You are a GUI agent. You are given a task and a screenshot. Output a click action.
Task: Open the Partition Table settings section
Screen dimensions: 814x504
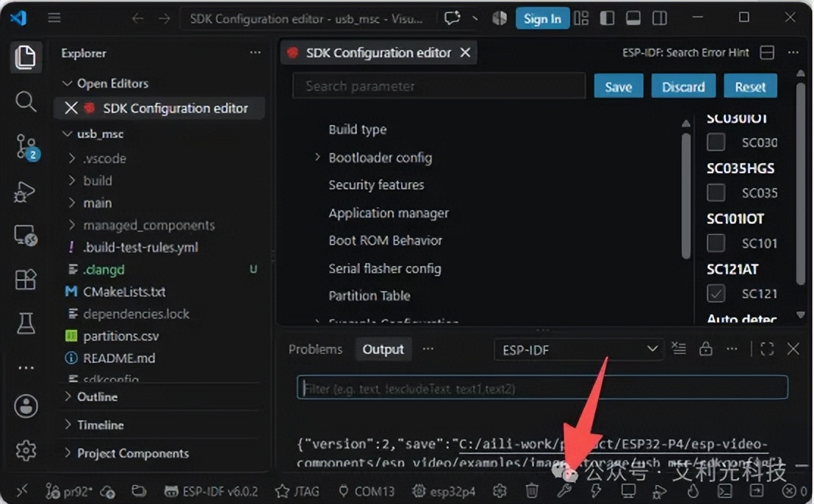tap(369, 296)
